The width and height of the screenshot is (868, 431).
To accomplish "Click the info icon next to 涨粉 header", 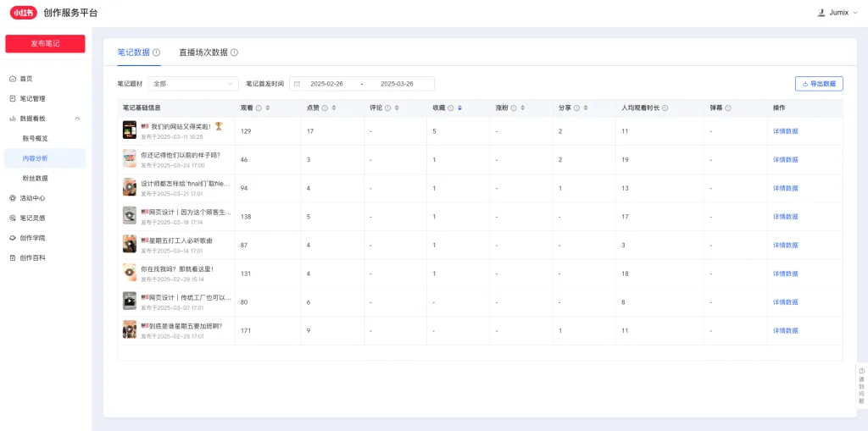I will (x=514, y=108).
